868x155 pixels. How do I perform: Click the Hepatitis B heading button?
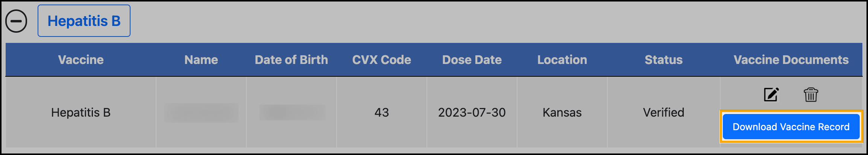coord(84,21)
